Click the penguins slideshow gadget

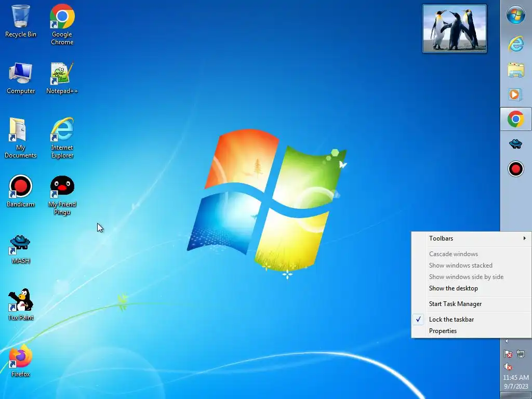[454, 29]
